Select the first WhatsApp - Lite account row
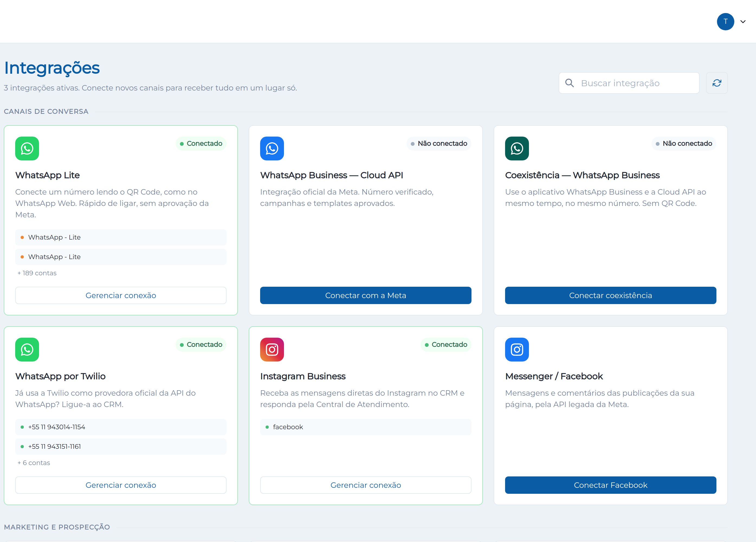 click(121, 237)
